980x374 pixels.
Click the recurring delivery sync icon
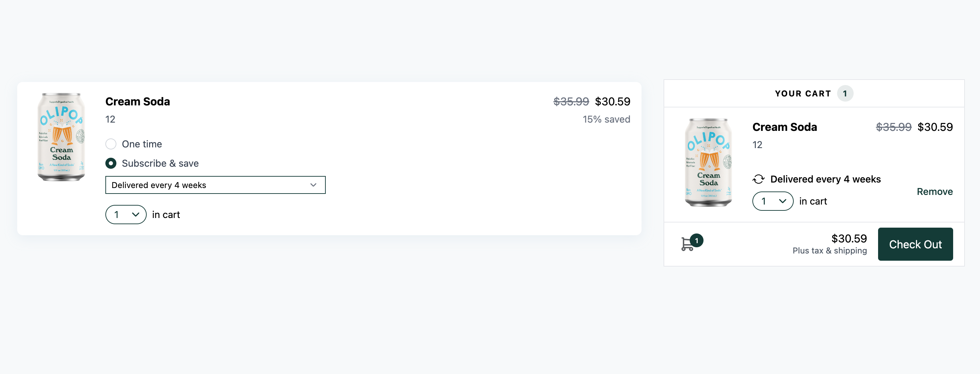[758, 179]
